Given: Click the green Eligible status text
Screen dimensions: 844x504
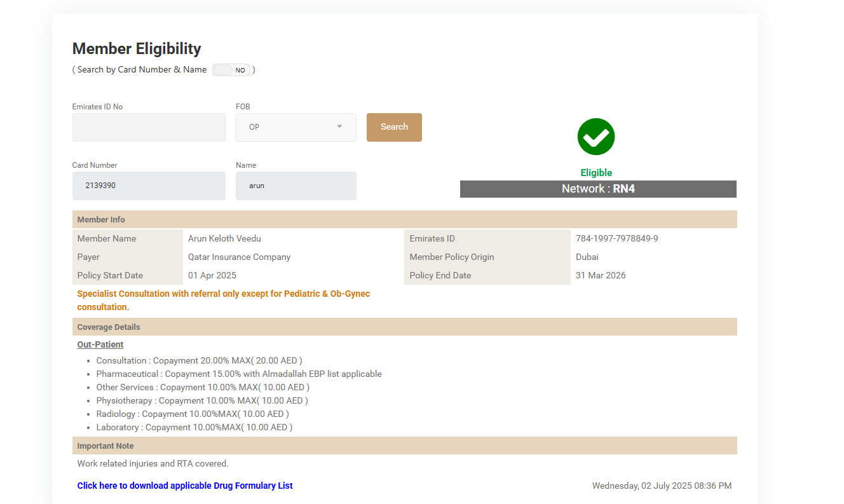Looking at the screenshot, I should pos(596,173).
